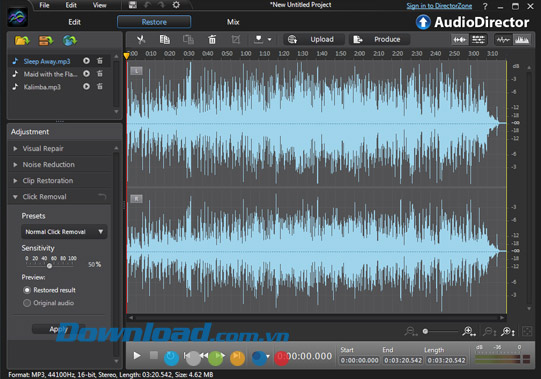Remove Sleep Away.mp3 using its trash icon
The width and height of the screenshot is (541, 379).
click(x=100, y=61)
